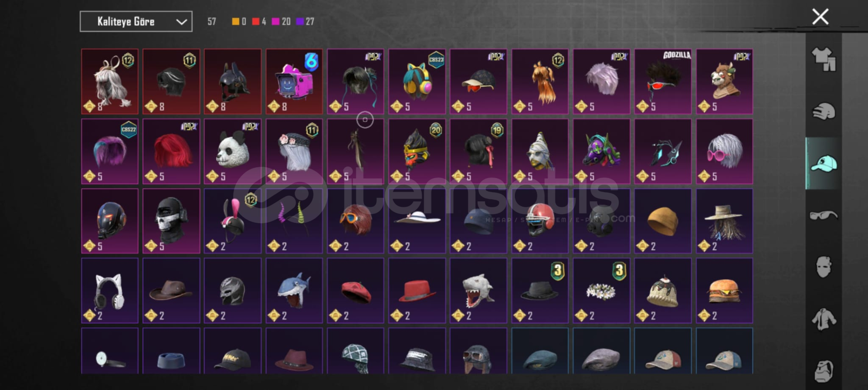Select the red fedora hat item
The image size is (868, 390).
click(x=417, y=291)
